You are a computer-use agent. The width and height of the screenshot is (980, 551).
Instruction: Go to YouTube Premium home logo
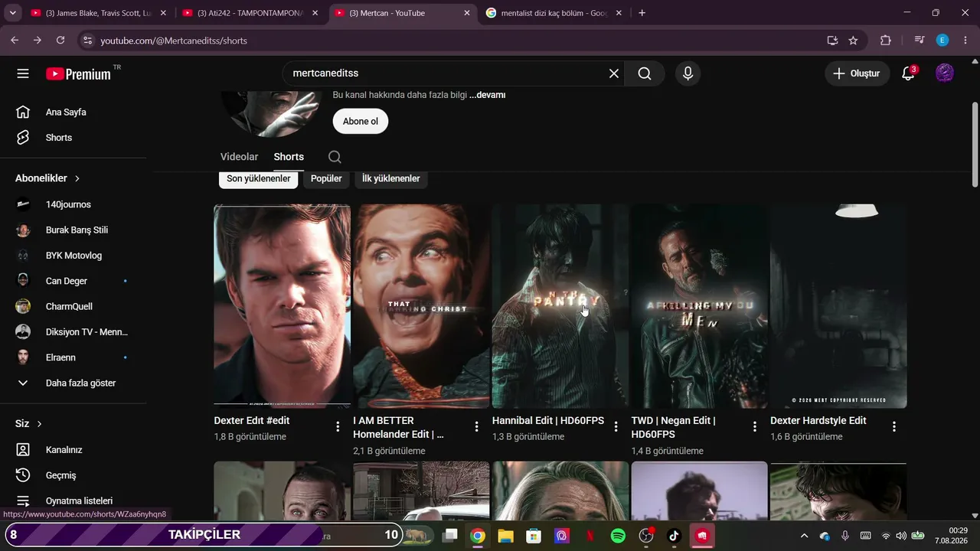78,73
